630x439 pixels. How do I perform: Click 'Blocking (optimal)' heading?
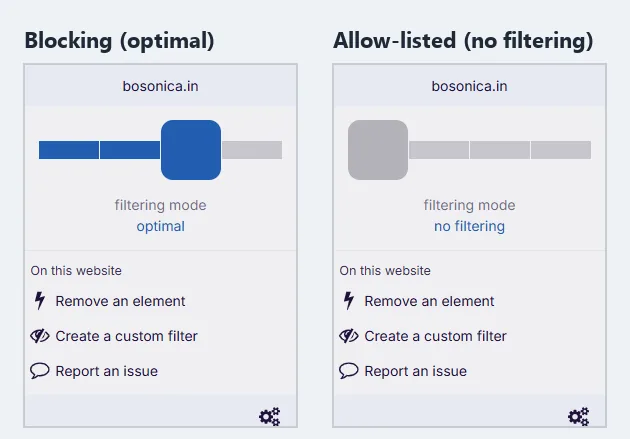(119, 41)
